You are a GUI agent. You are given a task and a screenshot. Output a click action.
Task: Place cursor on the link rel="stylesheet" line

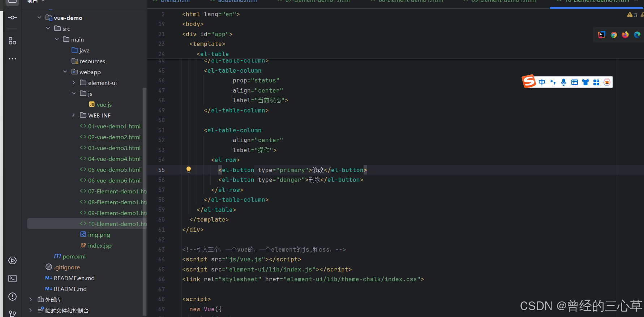click(x=303, y=279)
